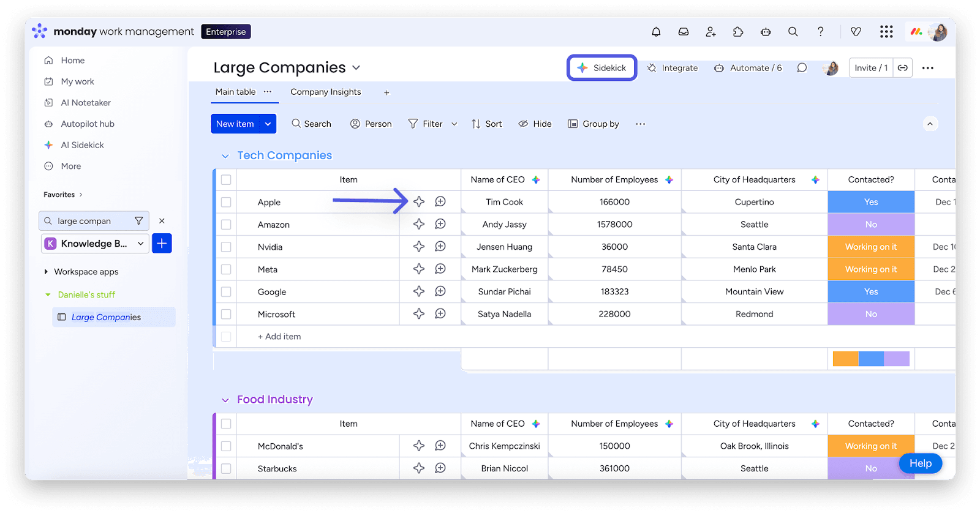980x513 pixels.
Task: Click the Sidekick button
Action: point(602,68)
